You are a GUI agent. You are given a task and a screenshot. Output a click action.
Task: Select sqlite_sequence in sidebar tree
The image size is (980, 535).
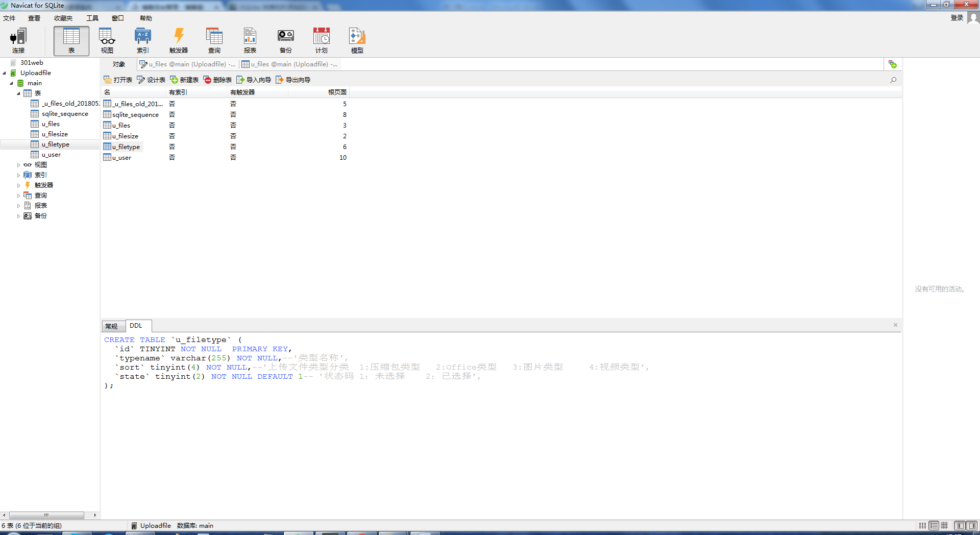[65, 114]
